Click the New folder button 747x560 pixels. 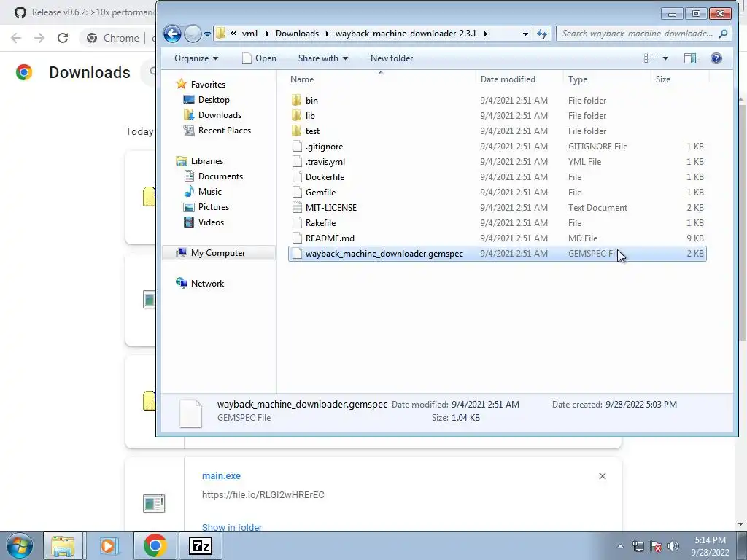pos(392,58)
